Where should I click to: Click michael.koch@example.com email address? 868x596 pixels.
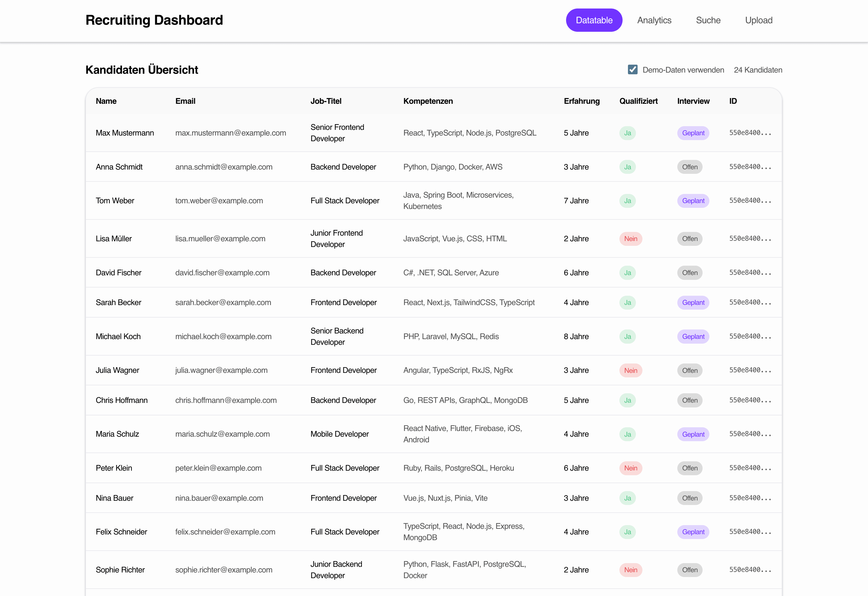(x=223, y=337)
